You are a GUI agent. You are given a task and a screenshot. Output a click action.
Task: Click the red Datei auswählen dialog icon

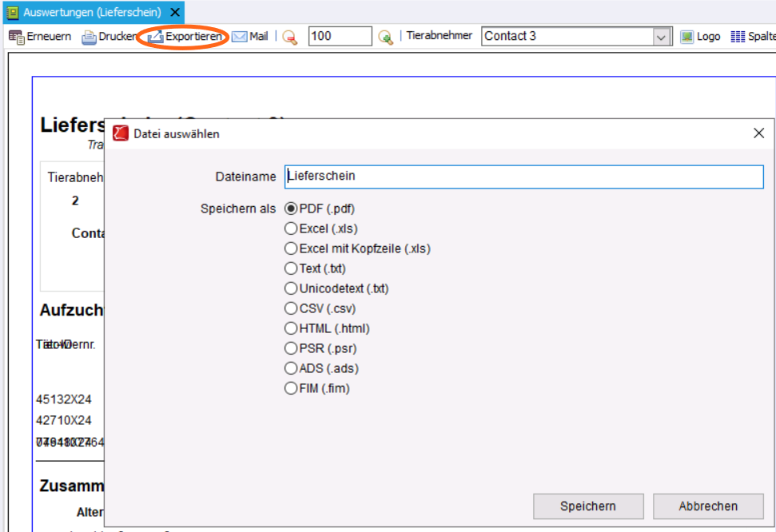120,133
